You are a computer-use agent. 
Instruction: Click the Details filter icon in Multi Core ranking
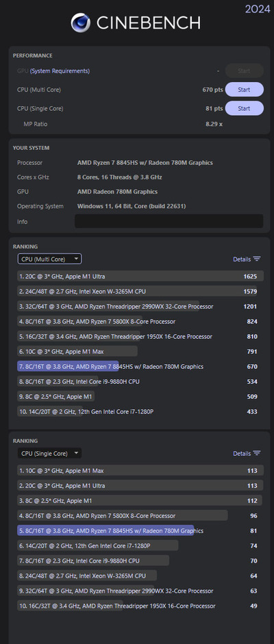[x=257, y=259]
